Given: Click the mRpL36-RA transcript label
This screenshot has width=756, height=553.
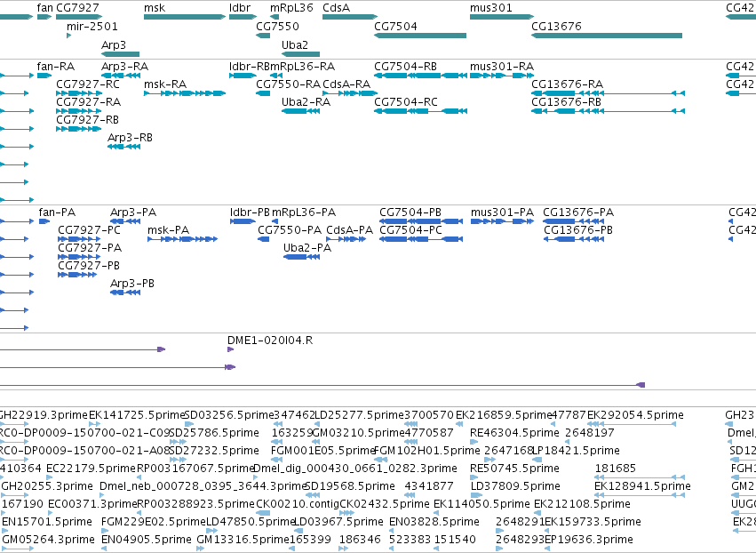Looking at the screenshot, I should pos(302,66).
